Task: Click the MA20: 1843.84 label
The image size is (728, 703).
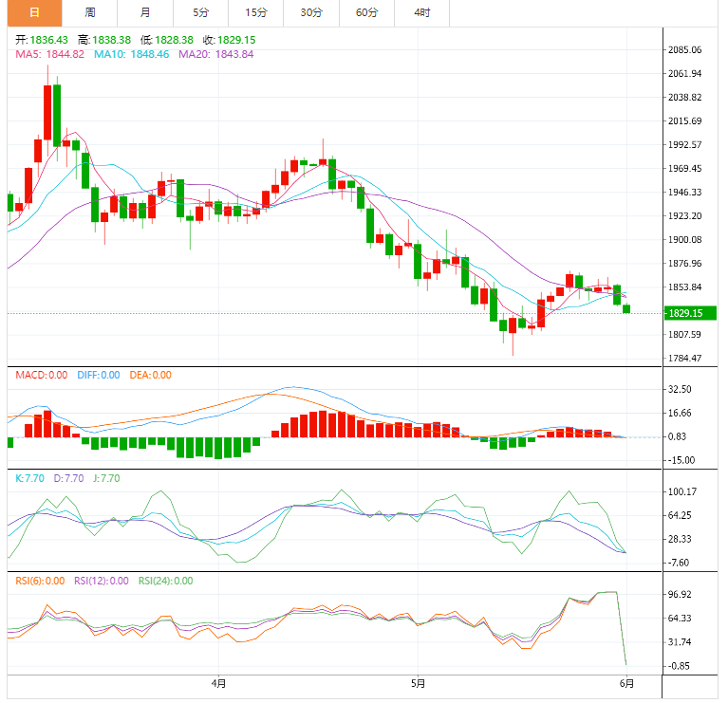Action: 215,54
